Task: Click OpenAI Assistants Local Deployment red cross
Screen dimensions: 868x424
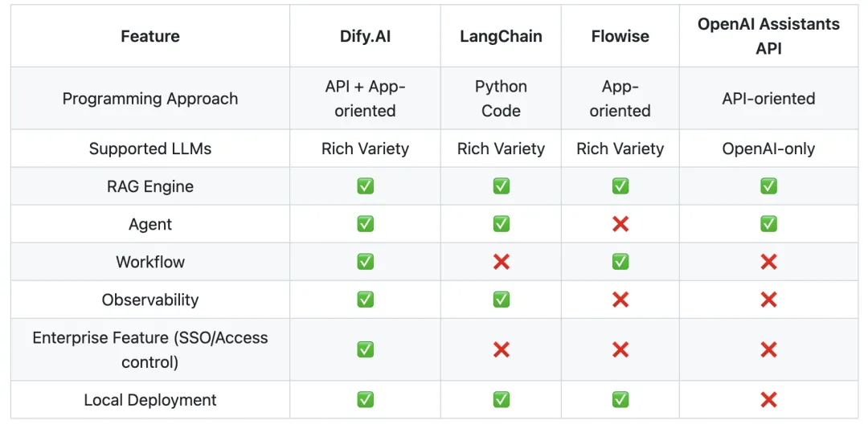Action: click(x=768, y=400)
